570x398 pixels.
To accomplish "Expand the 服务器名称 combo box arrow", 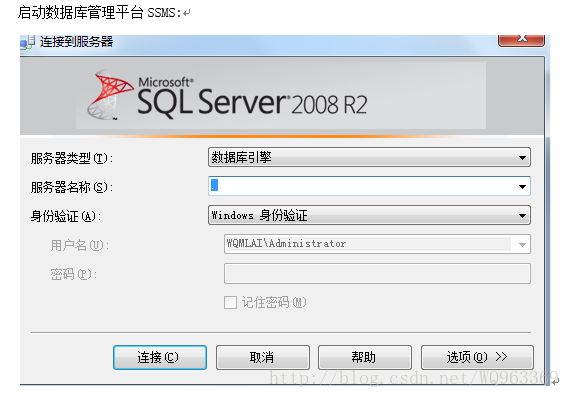I will (x=522, y=186).
